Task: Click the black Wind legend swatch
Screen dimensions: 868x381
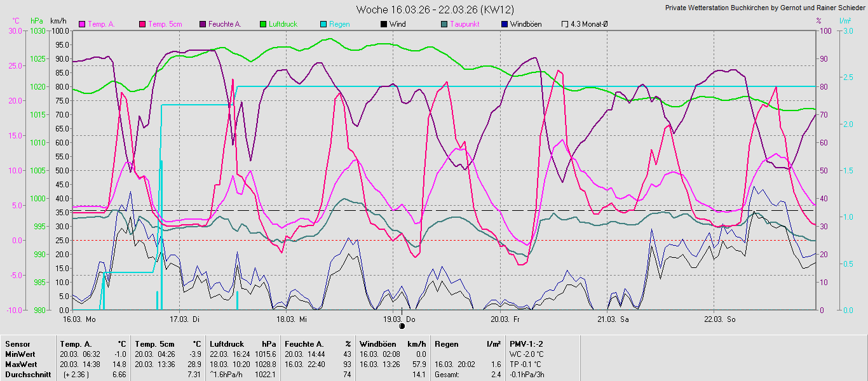Action: point(384,24)
